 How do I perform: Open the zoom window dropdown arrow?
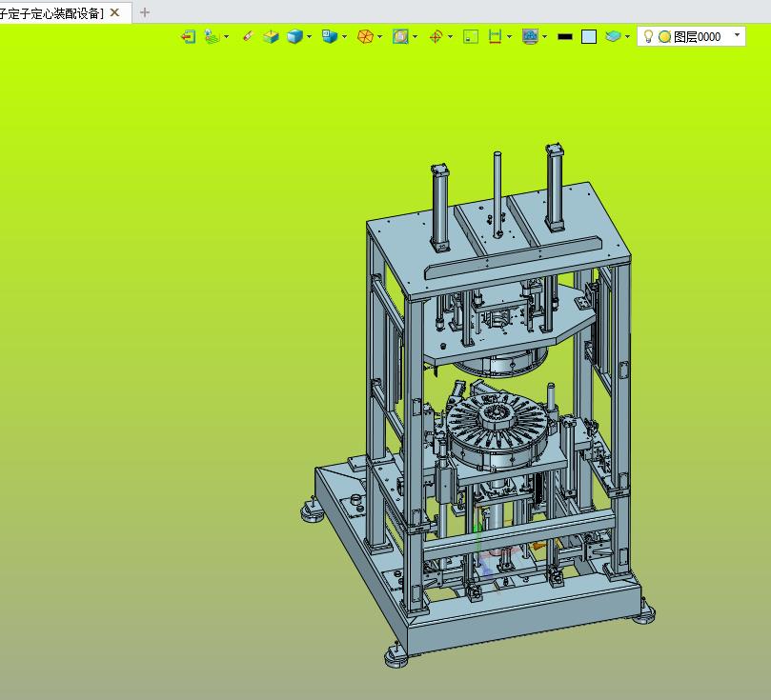(416, 37)
